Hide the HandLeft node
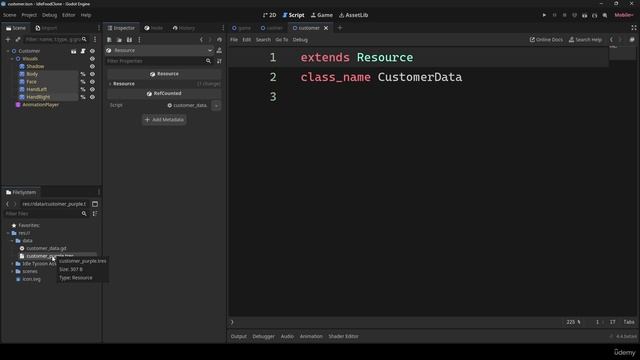Image resolution: width=640 pixels, height=360 pixels. (92, 89)
